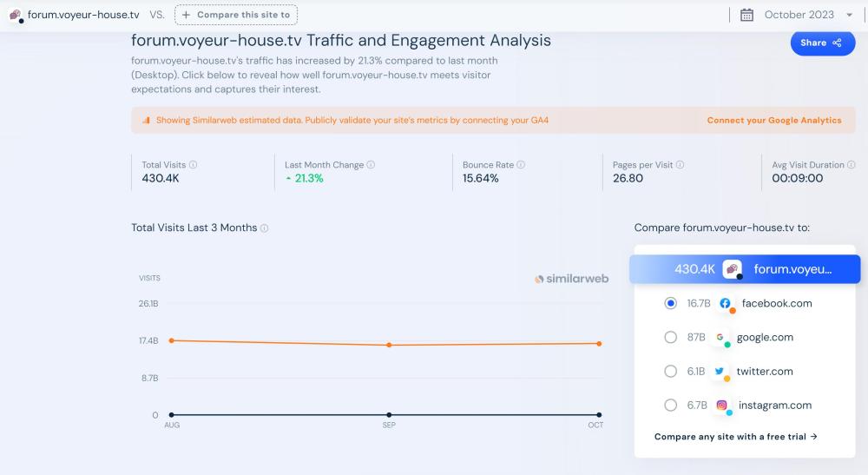868x475 pixels.
Task: Click the Instagram logo icon in compare list
Action: [x=721, y=406]
